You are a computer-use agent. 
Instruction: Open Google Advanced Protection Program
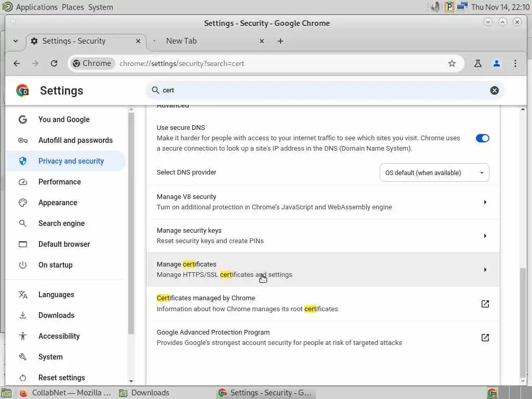(x=323, y=337)
